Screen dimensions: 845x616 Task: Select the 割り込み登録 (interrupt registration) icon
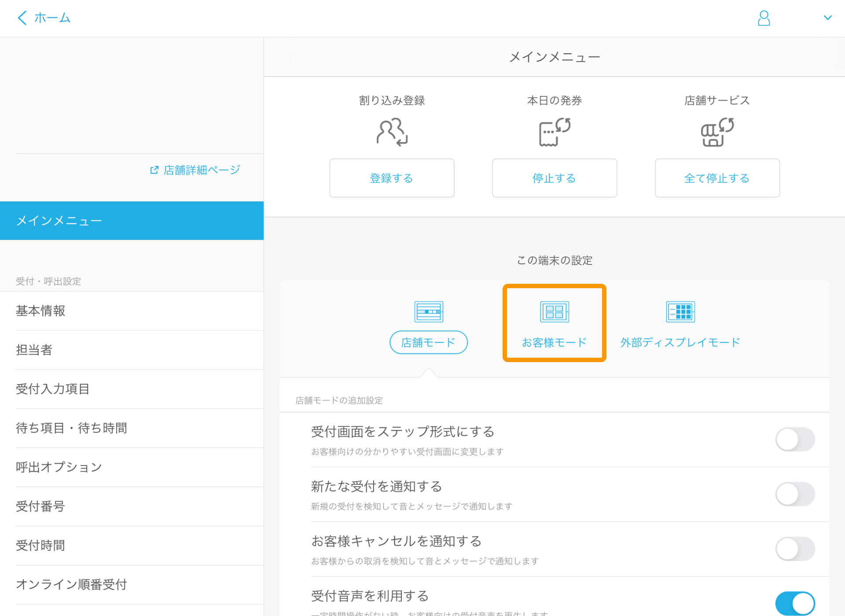(391, 131)
